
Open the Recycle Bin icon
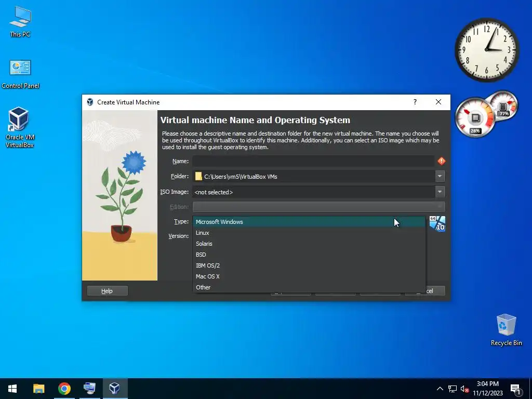[506, 329]
